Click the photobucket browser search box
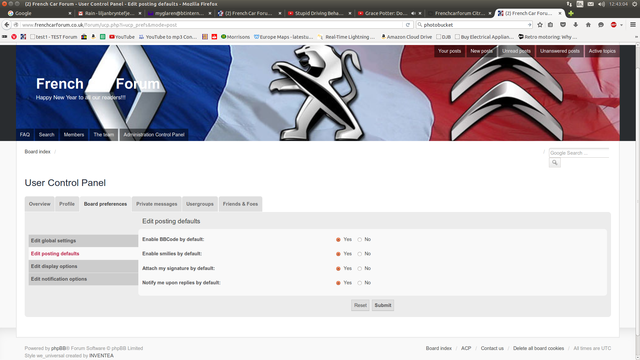 (x=474, y=25)
